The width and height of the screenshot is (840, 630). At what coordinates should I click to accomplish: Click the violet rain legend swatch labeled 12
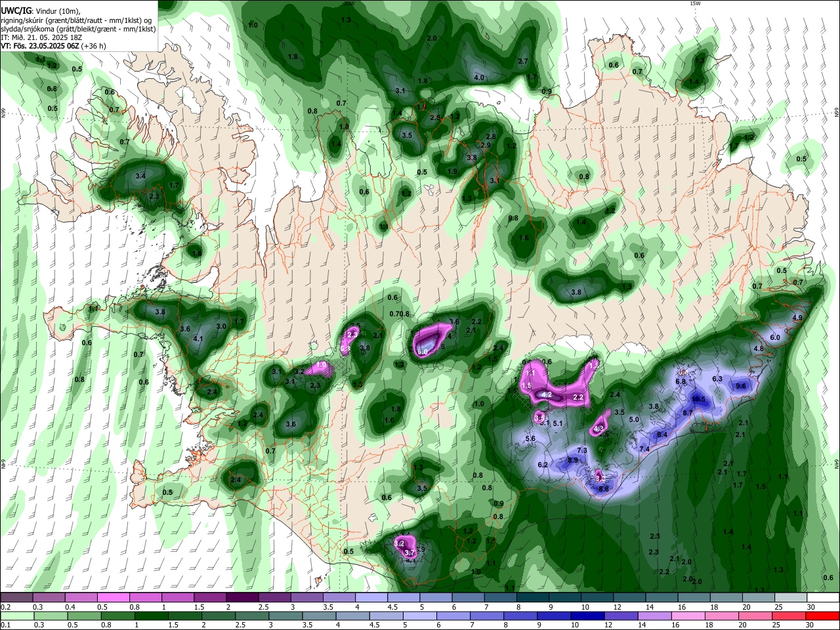click(x=621, y=616)
